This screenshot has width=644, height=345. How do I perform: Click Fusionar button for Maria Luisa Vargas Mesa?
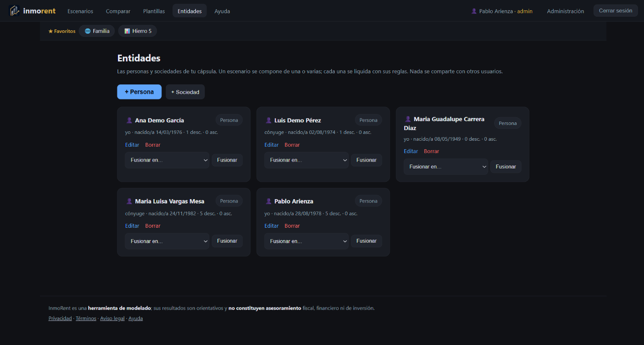click(x=227, y=241)
